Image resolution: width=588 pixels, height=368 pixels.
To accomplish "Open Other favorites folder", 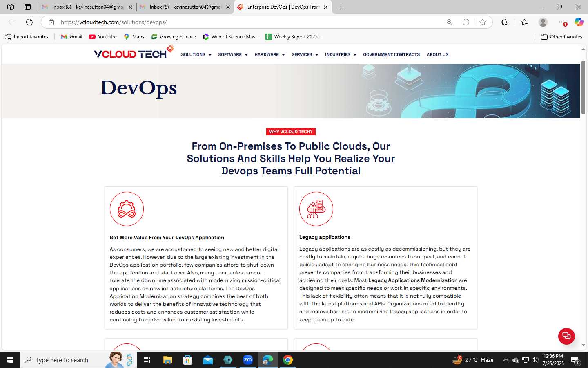I will click(x=561, y=37).
